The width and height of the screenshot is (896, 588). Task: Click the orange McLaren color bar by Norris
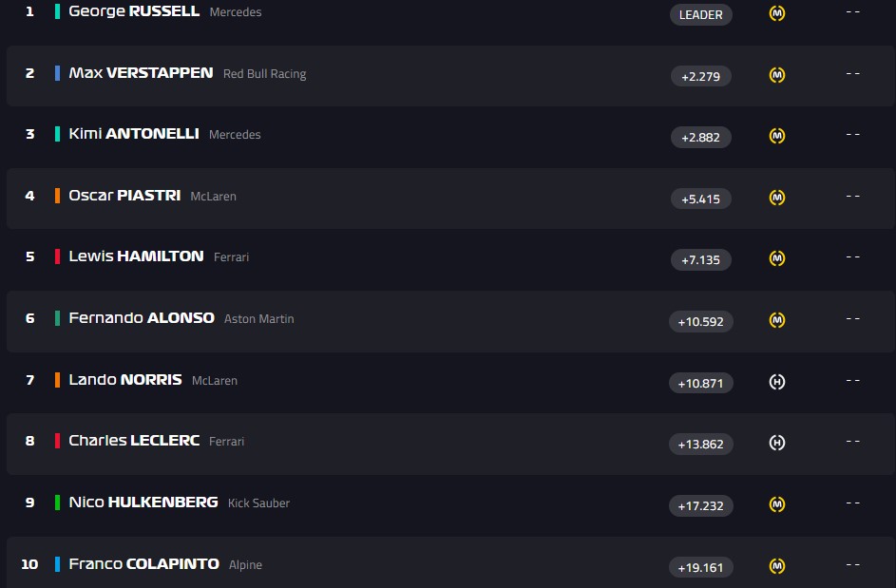coord(58,380)
